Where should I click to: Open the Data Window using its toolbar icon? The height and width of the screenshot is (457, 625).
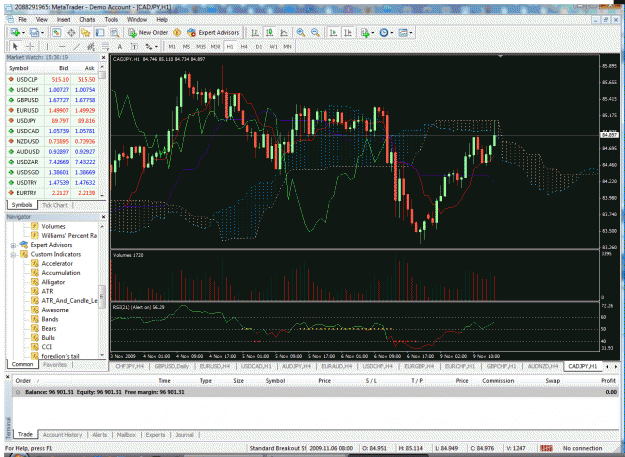71,33
